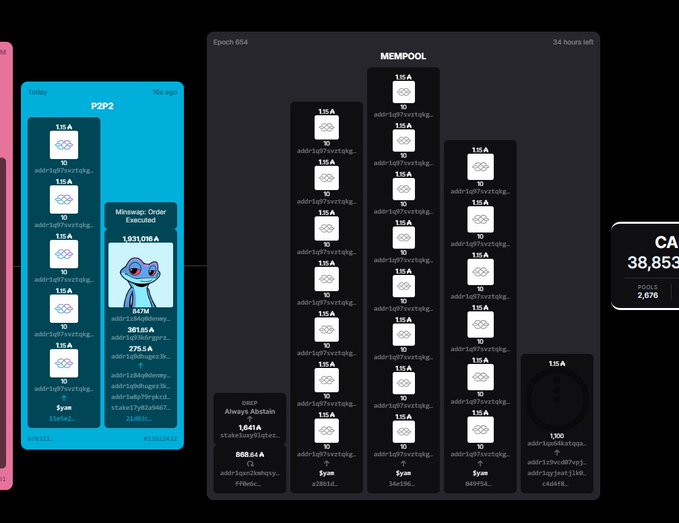The height and width of the screenshot is (523, 679).
Task: Click the 275.5 ₳ output amount
Action: (141, 349)
